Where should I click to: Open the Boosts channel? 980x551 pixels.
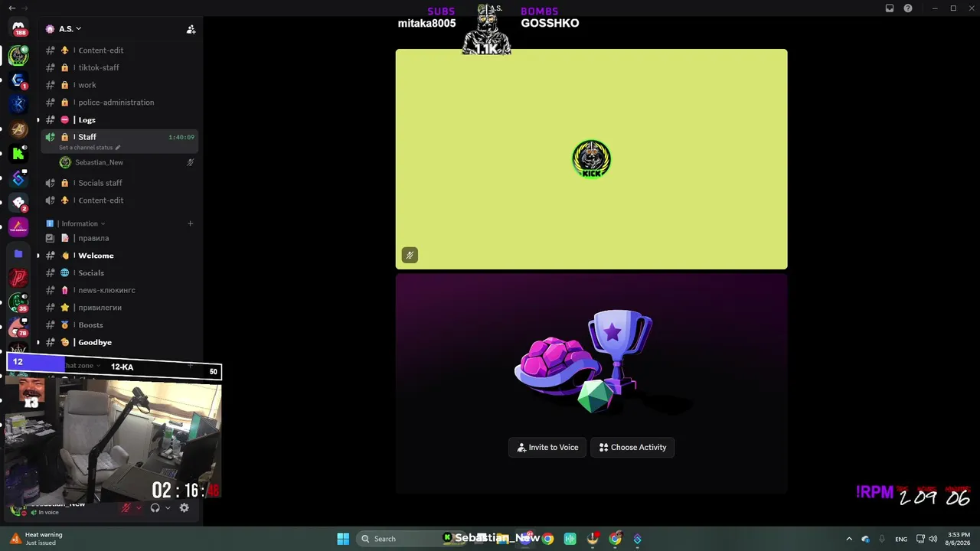click(119, 325)
